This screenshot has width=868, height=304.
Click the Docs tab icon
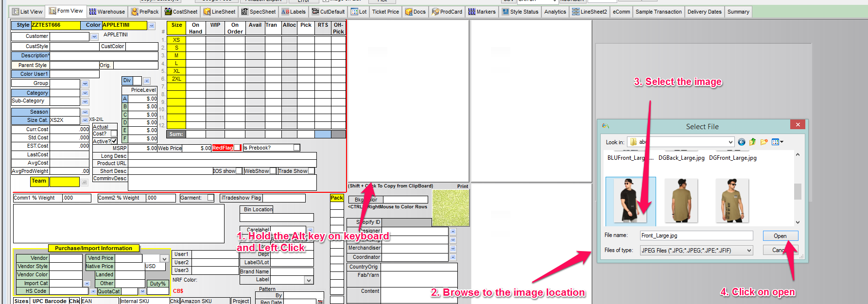[409, 12]
